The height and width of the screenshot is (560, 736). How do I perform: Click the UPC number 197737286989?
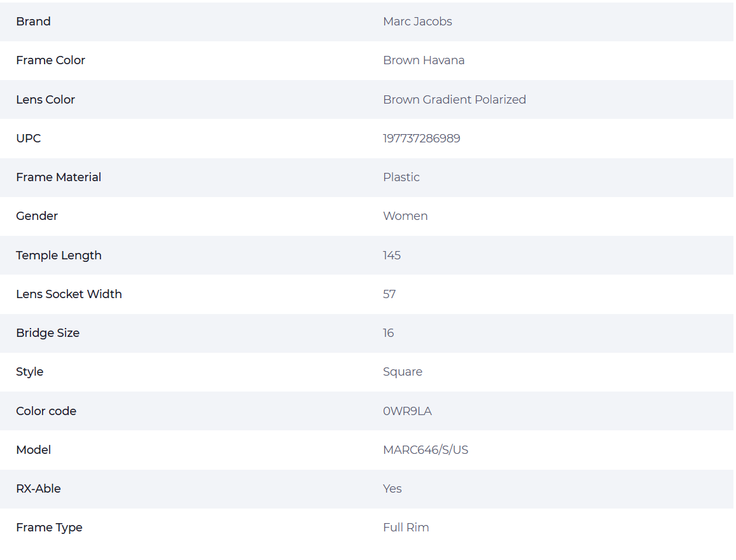422,139
